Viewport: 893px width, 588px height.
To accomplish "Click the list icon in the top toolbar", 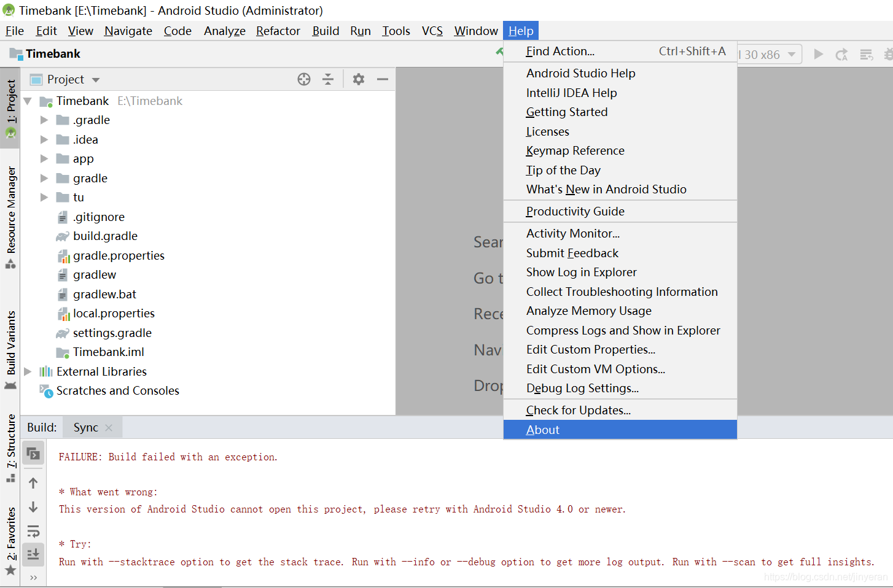I will click(867, 55).
